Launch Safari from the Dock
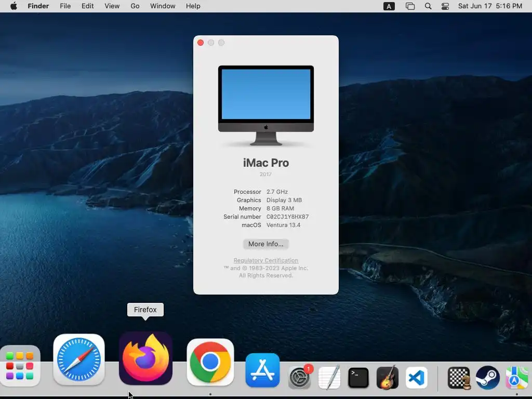Image resolution: width=532 pixels, height=399 pixels. click(x=79, y=360)
